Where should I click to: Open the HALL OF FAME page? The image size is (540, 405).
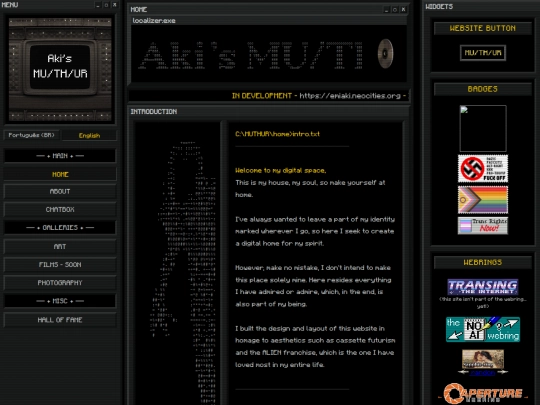tap(60, 320)
